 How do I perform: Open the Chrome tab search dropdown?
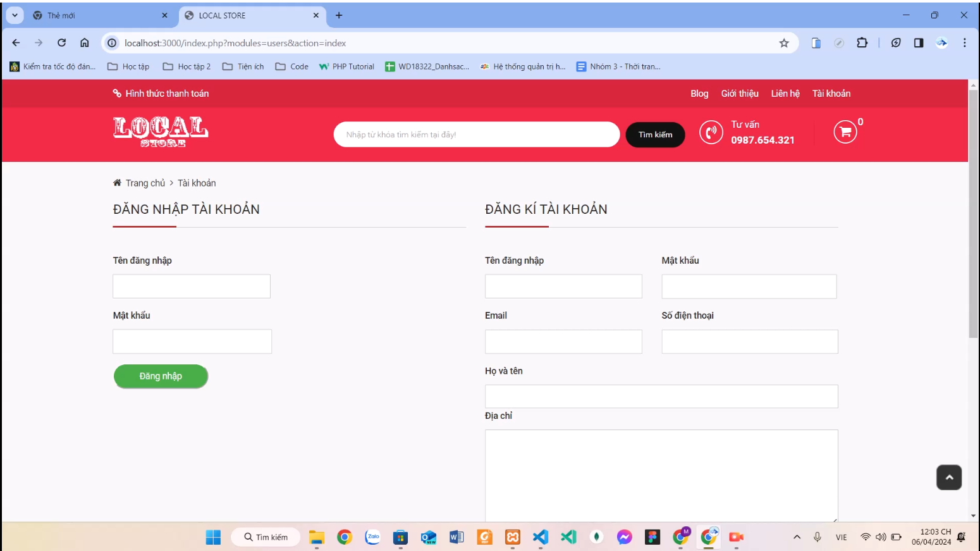(x=15, y=15)
